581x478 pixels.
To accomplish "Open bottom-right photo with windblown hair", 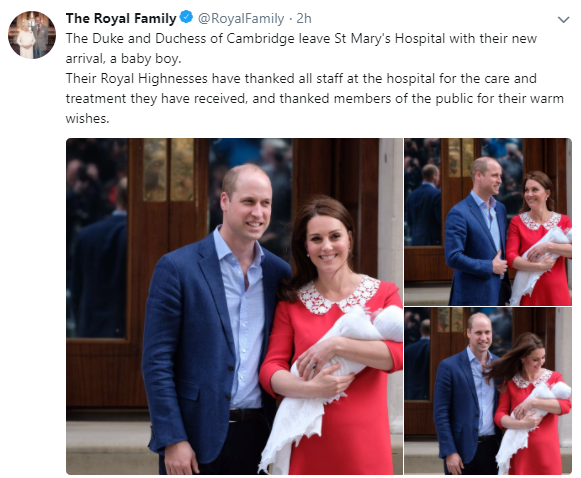I will tap(488, 391).
